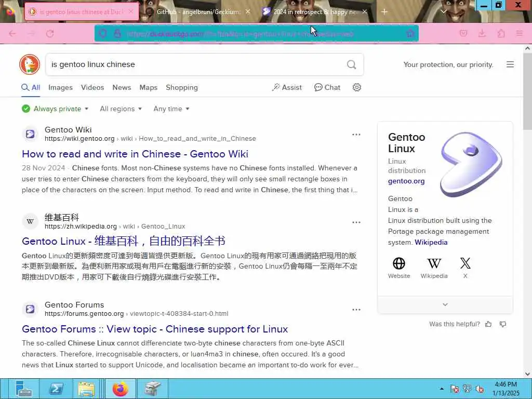Open Gentoo Forums Chinese support for Linux link
This screenshot has width=532, height=399.
click(x=155, y=329)
